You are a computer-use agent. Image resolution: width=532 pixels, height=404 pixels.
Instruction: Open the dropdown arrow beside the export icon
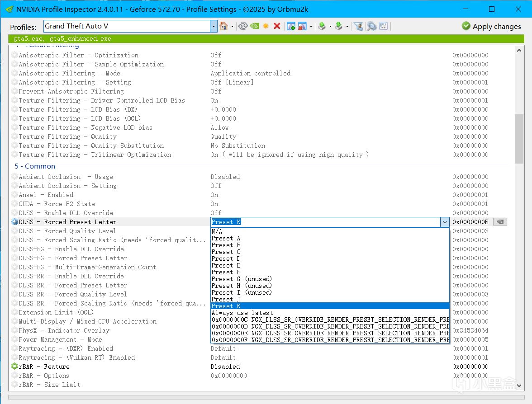click(330, 27)
